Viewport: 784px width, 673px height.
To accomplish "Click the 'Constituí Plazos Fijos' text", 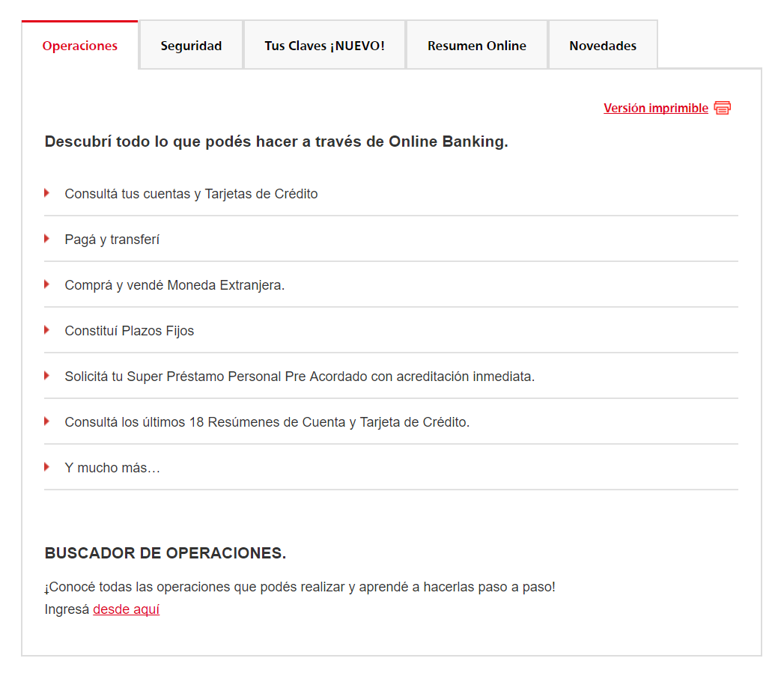I will (130, 331).
